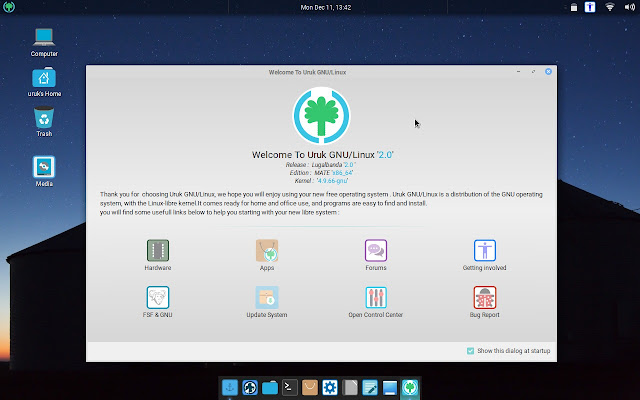Open the Wi-Fi network indicator

(x=610, y=7)
